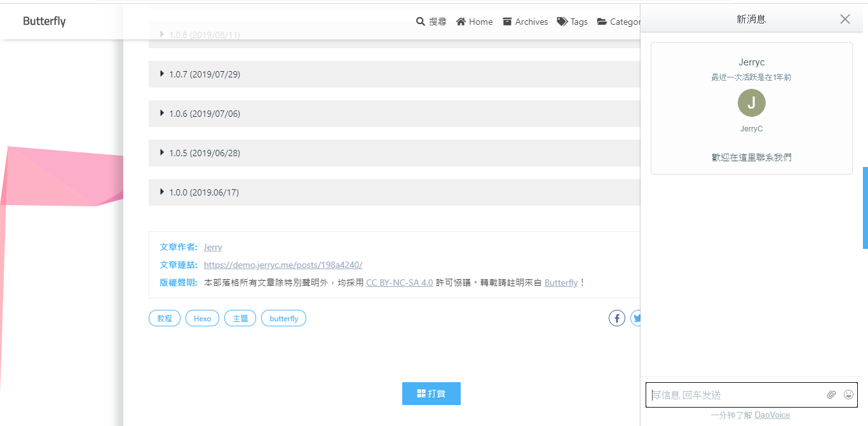Open the Jerry author link

point(213,247)
